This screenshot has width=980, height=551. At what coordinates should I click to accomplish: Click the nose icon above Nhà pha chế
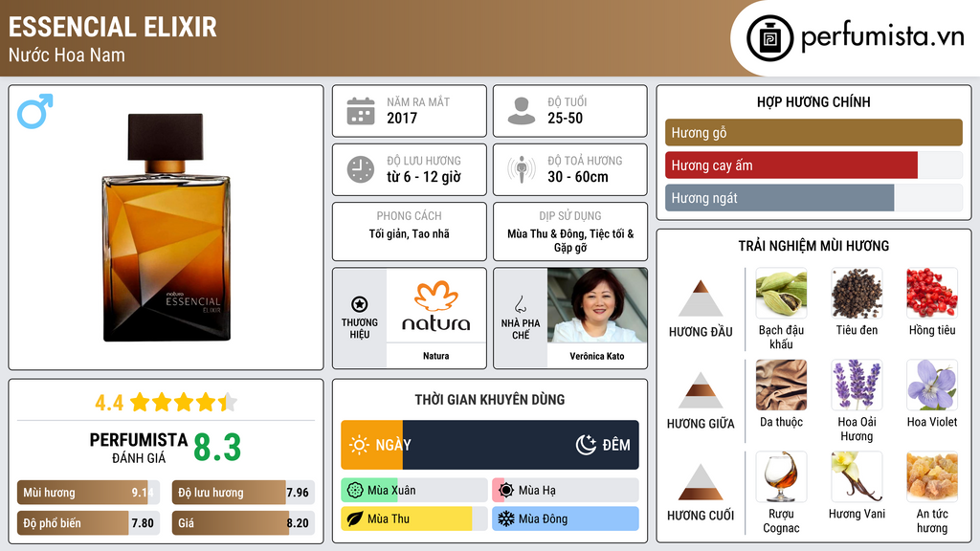tap(520, 304)
